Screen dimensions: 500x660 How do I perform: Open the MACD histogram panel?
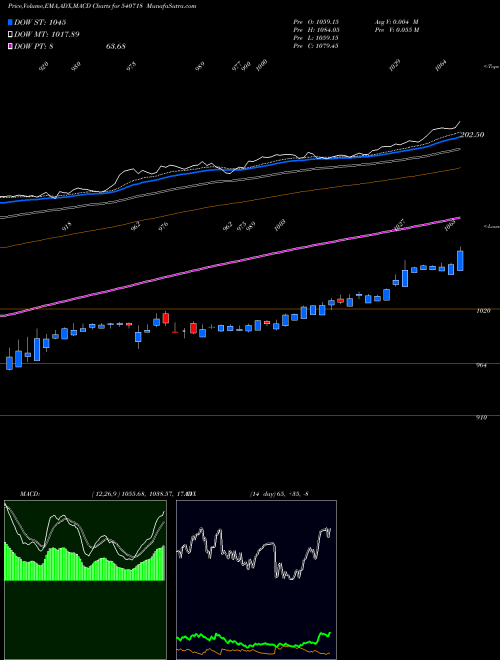[x=85, y=580]
